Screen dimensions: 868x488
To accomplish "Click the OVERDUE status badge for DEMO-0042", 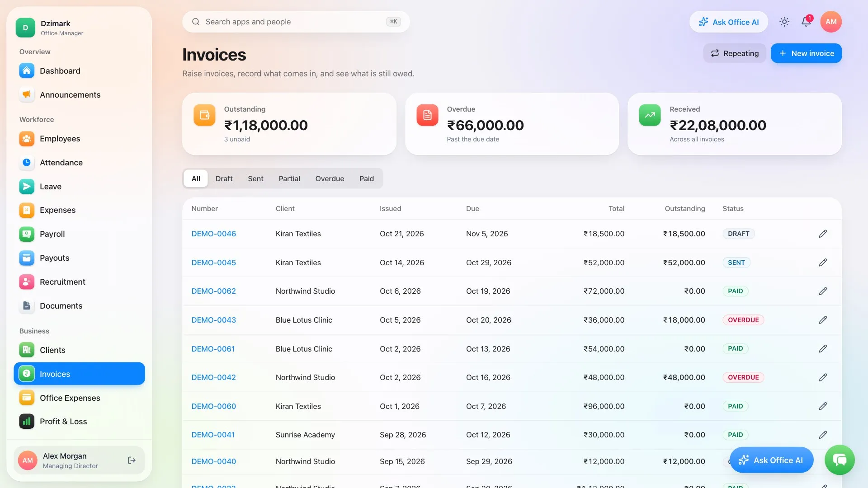I will tap(743, 377).
